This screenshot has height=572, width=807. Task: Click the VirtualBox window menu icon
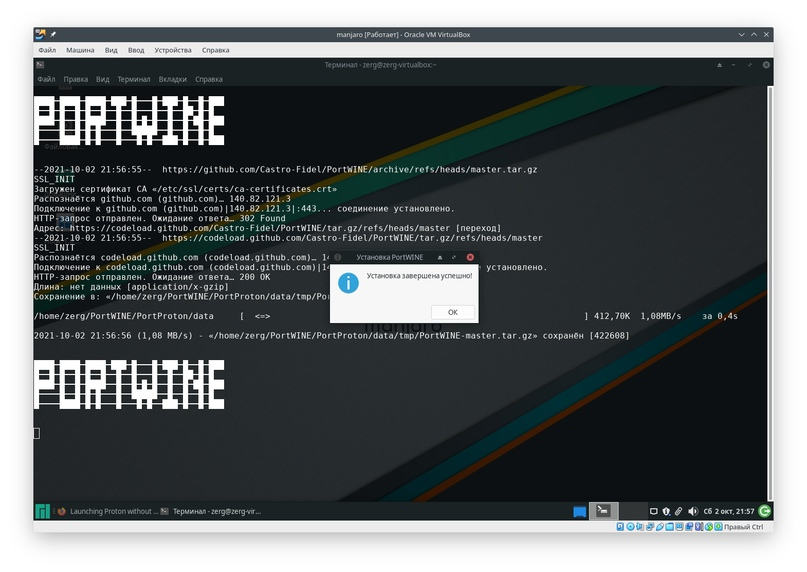[40, 34]
